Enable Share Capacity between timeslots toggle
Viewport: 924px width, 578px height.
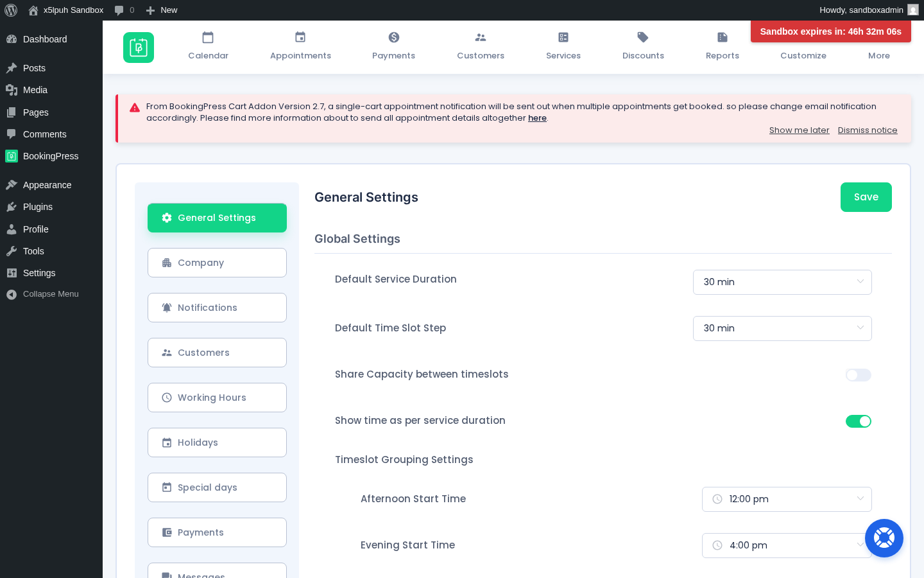click(859, 375)
